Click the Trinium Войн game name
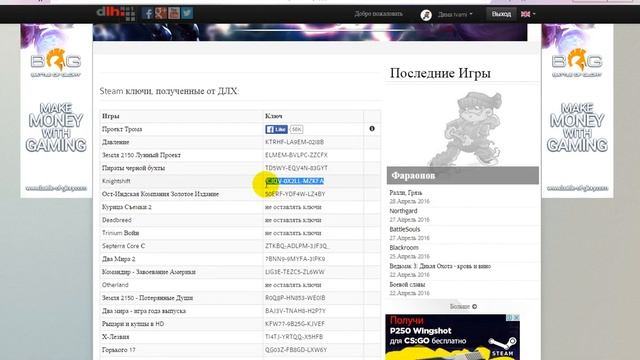The width and height of the screenshot is (640, 360). (x=120, y=233)
